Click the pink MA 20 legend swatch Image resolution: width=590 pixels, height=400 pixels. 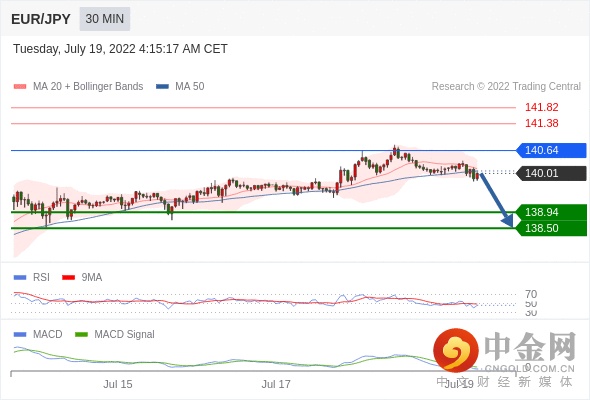pos(20,87)
